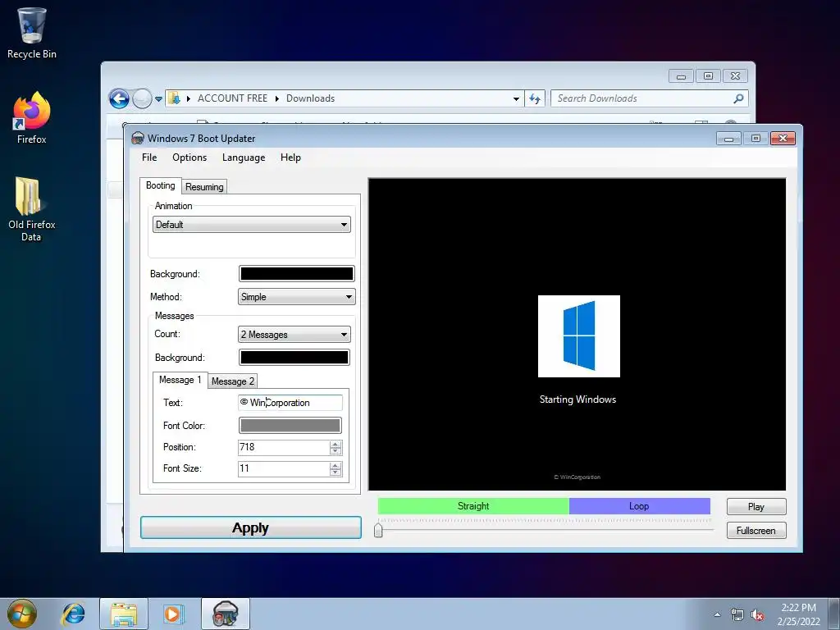This screenshot has width=840, height=630.
Task: Select the Booting tab
Action: [x=160, y=185]
